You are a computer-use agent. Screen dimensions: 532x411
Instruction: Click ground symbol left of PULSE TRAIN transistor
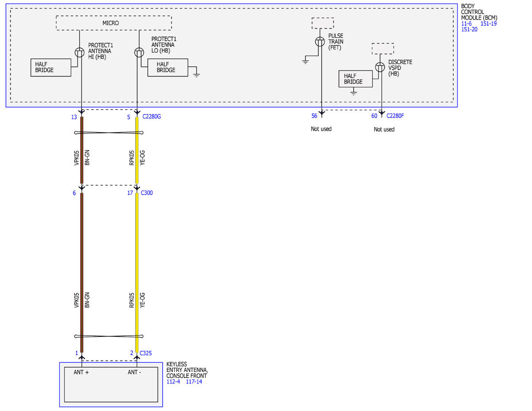pos(305,61)
